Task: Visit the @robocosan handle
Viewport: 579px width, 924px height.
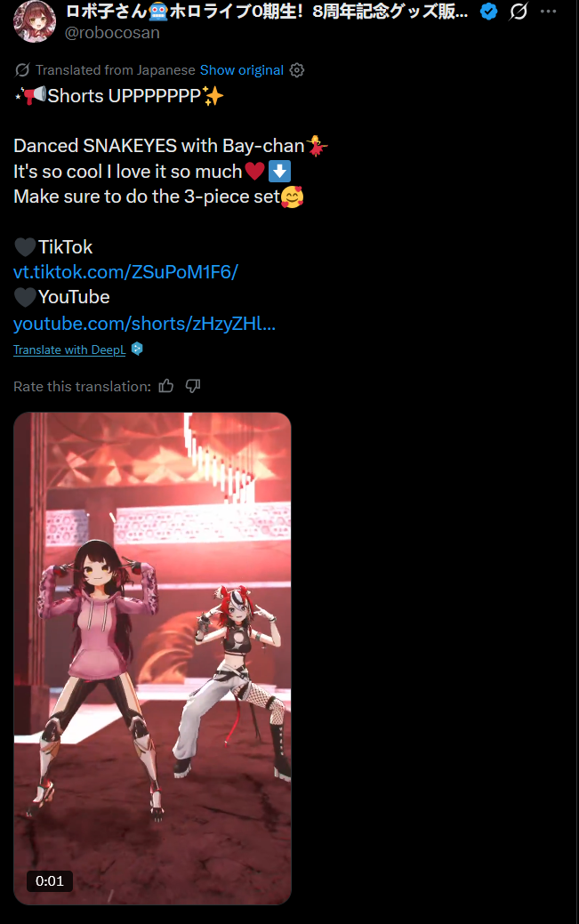Action: coord(112,32)
